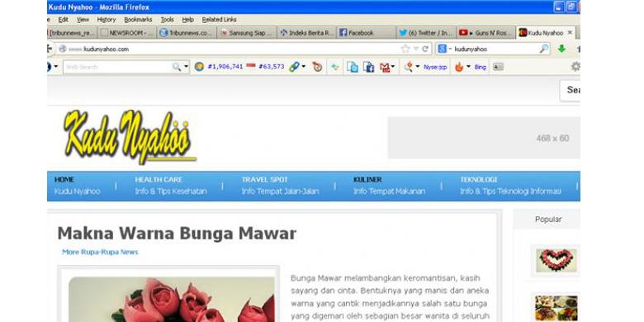This screenshot has width=644, height=322.
Task: Click the Alexa global rank globe icon
Action: [x=199, y=67]
